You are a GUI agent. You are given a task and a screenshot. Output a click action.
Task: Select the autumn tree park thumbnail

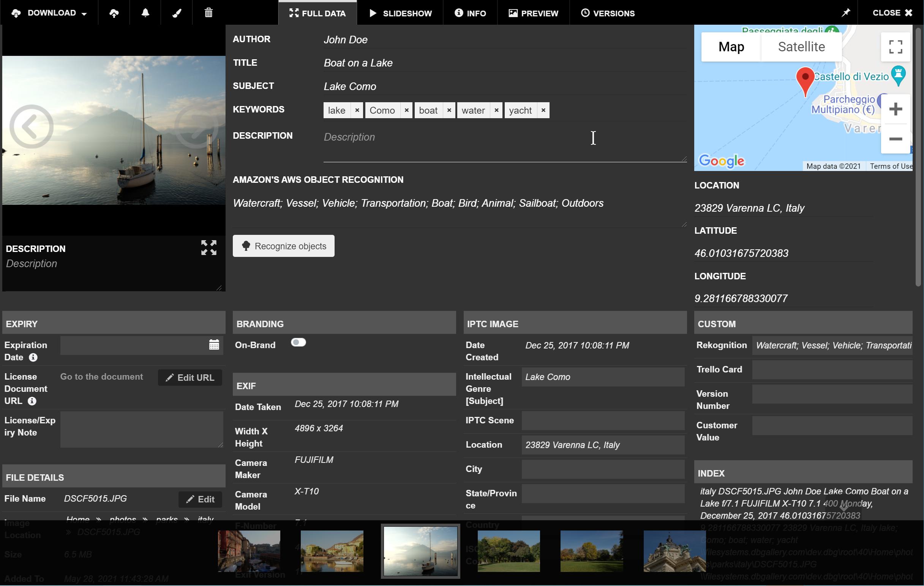tap(592, 551)
